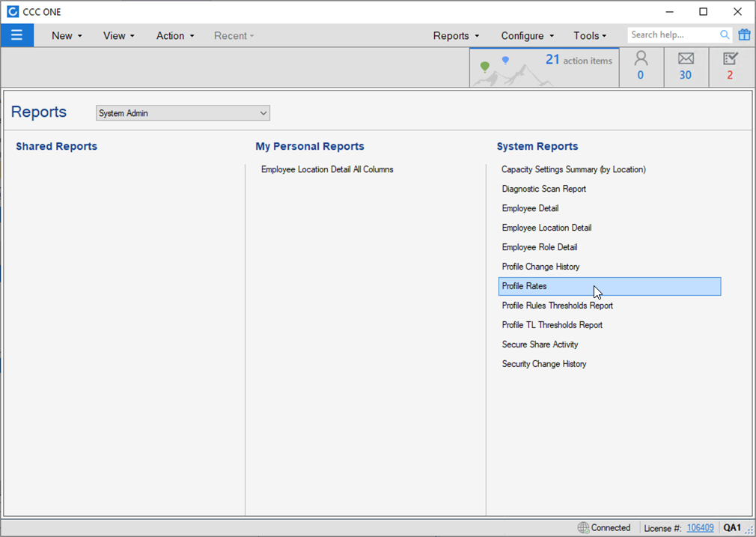Viewport: 756px width, 537px height.
Task: Open Capacity Settings Summary (by Location) report
Action: (573, 169)
